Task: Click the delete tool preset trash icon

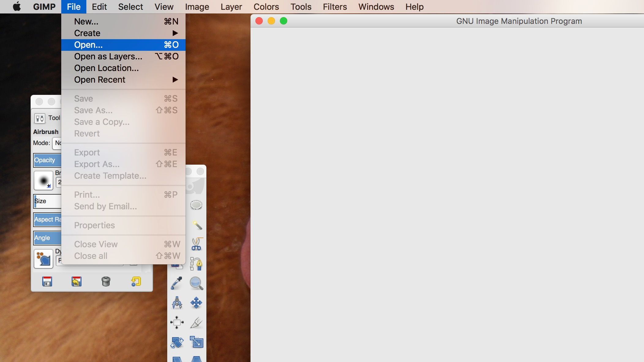Action: tap(106, 282)
